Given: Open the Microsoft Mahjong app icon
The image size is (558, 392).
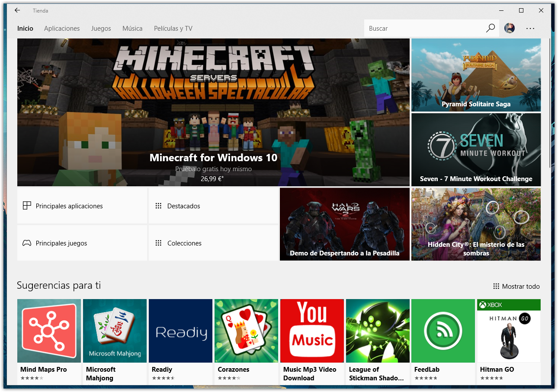Looking at the screenshot, I should click(x=115, y=331).
